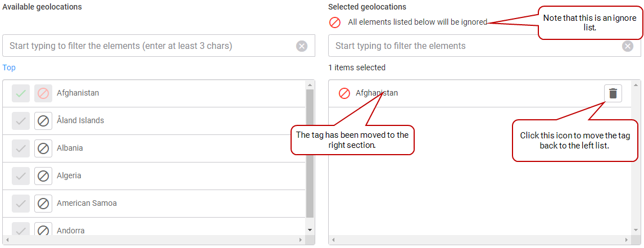Click the ignore icon next to Åland Islands
644x248 pixels.
click(43, 120)
